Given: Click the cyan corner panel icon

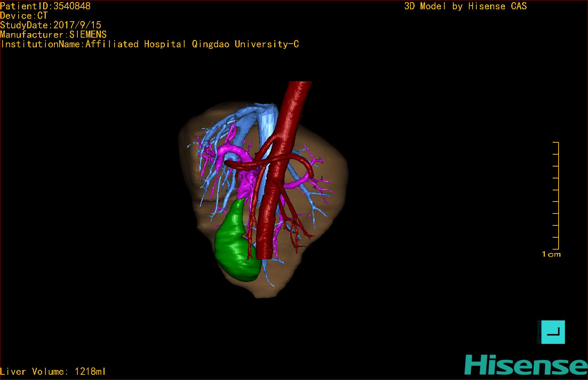Looking at the screenshot, I should [x=551, y=332].
